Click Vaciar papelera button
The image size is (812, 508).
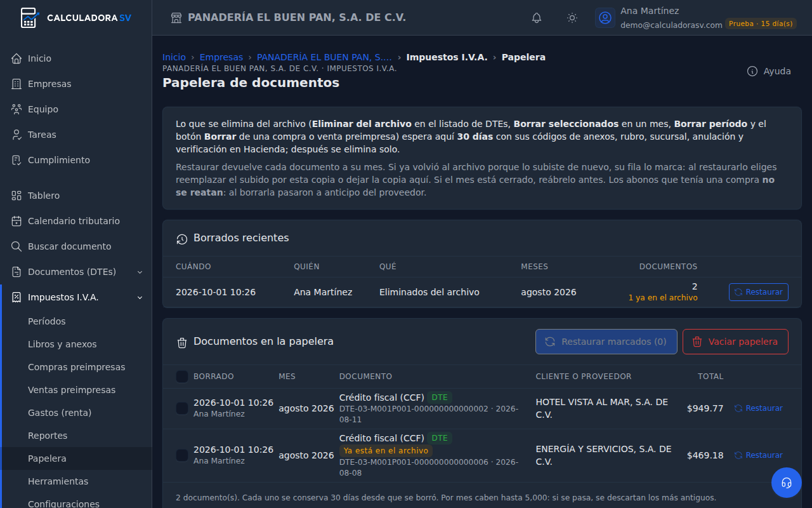pos(735,342)
